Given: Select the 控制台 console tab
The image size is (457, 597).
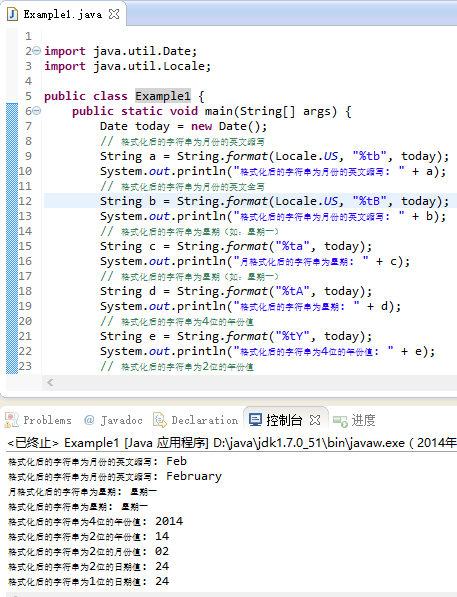Looking at the screenshot, I should [x=276, y=420].
